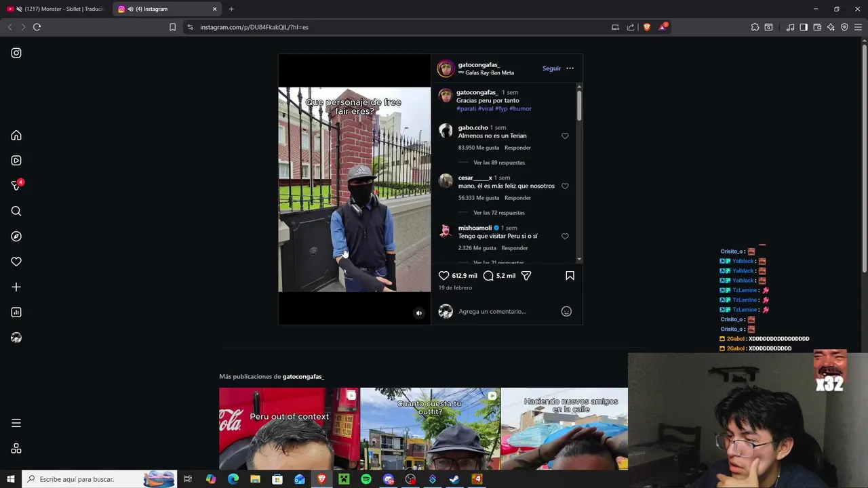
Task: Go to the Home feed icon
Action: [x=16, y=136]
